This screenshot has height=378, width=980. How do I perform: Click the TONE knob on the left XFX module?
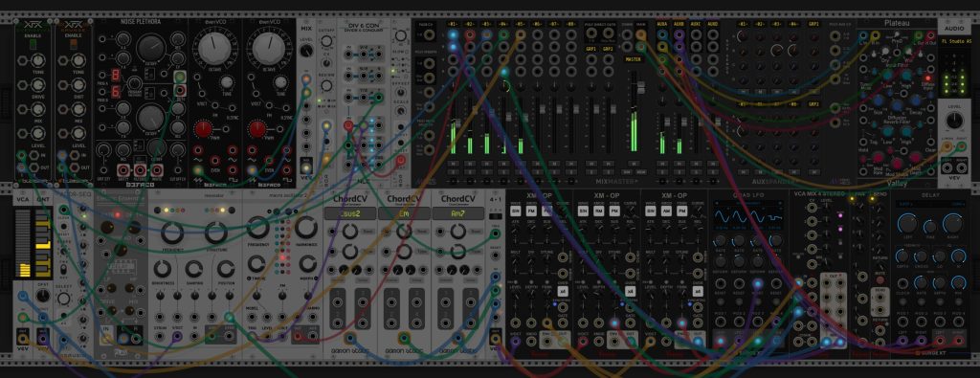38,60
